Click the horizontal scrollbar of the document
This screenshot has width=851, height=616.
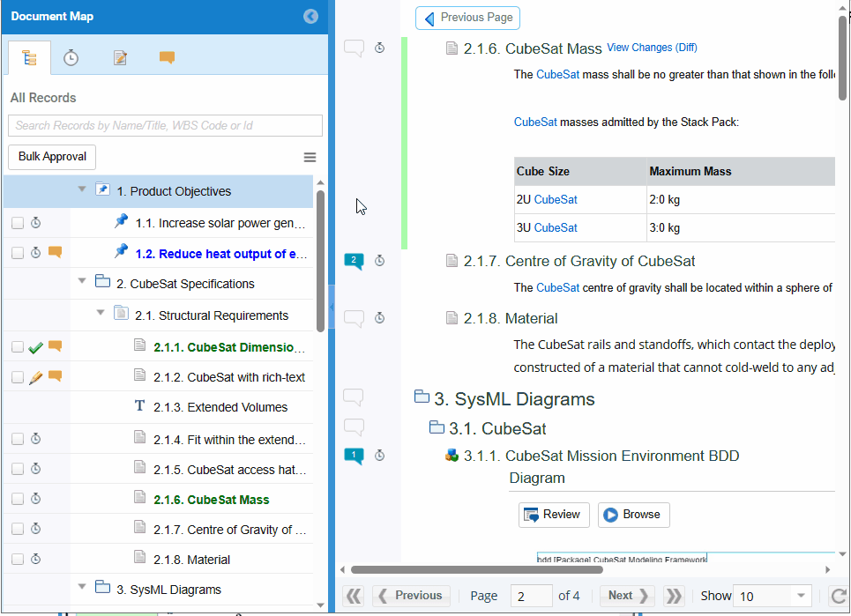(x=476, y=569)
